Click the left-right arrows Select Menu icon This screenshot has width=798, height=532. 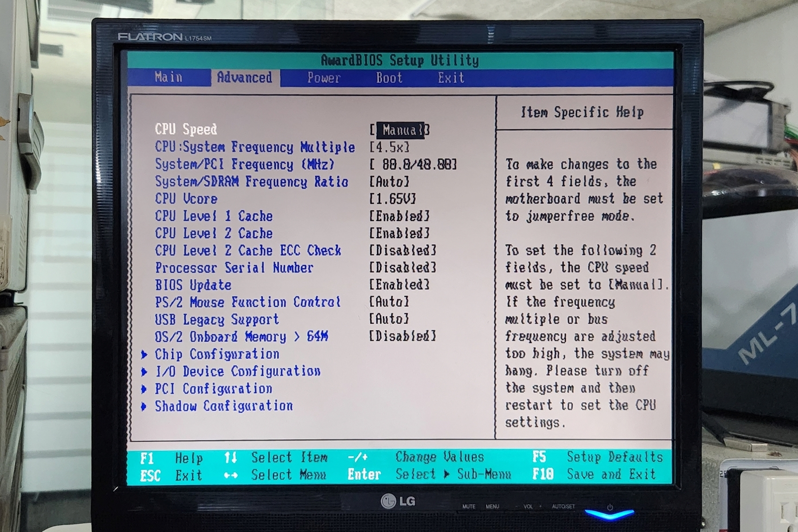[231, 475]
